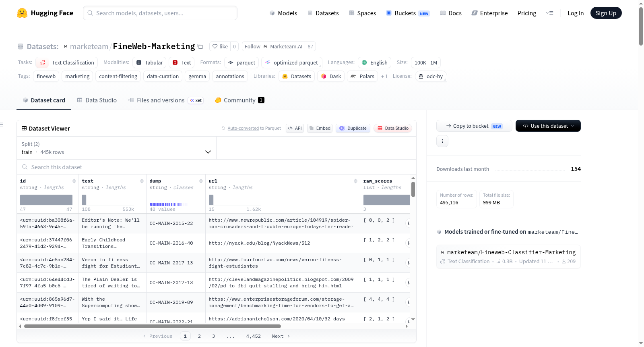Open the Split train dropdown
Viewport: 644px width, 347px height.
[116, 148]
